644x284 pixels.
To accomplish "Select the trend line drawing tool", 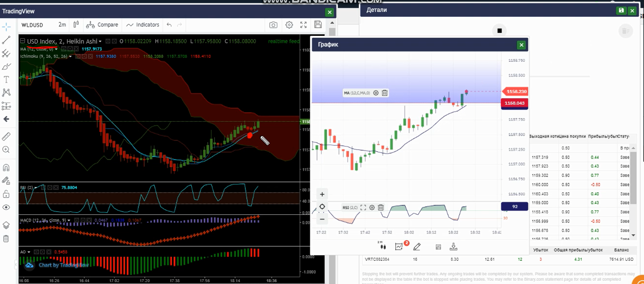I will click(x=6, y=40).
